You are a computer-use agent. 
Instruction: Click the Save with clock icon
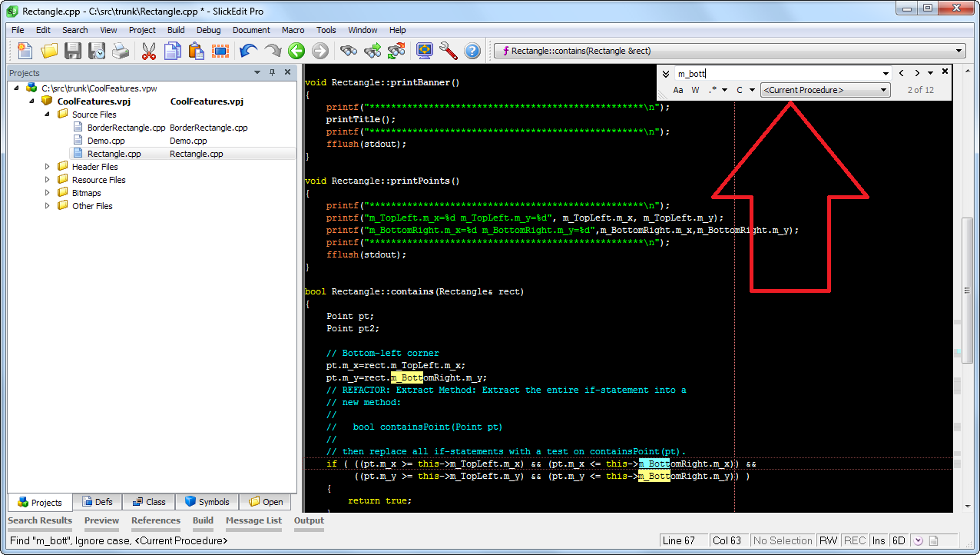point(97,51)
